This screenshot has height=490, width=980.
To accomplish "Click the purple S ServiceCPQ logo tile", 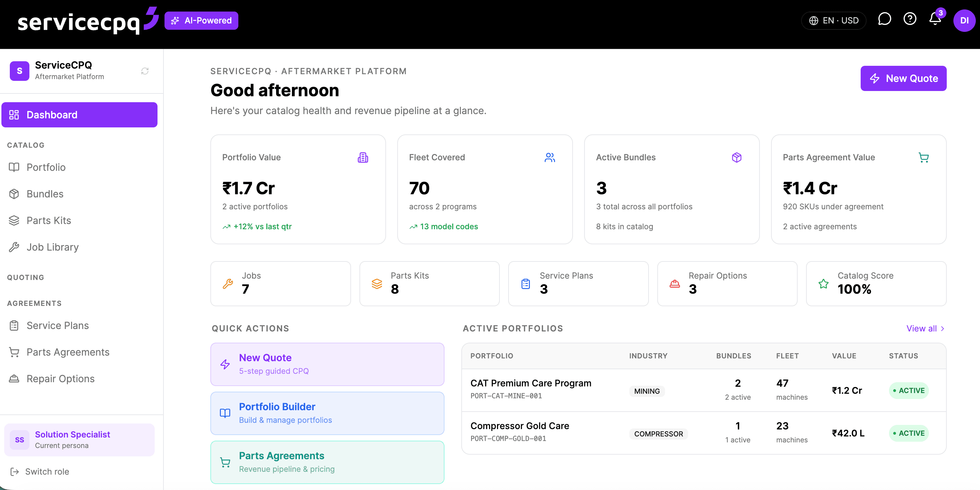I will [19, 71].
